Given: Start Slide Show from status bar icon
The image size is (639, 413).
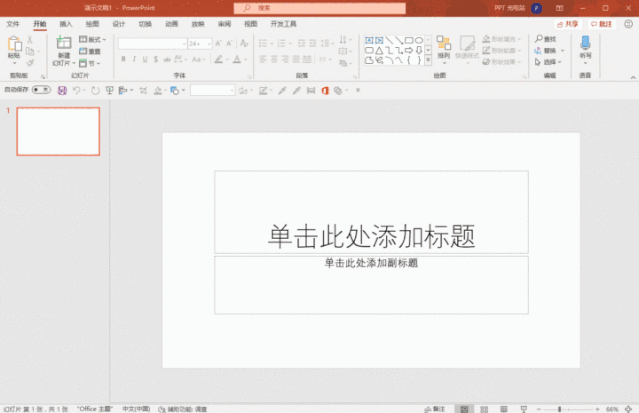Looking at the screenshot, I should pos(524,409).
